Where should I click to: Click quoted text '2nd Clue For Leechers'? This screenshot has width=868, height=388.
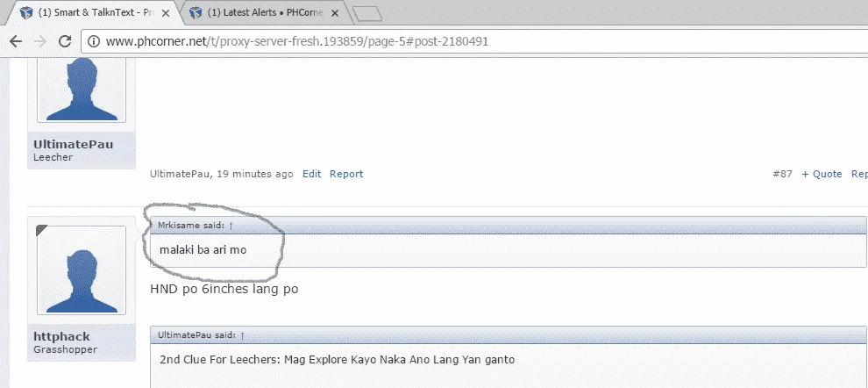[220, 360]
